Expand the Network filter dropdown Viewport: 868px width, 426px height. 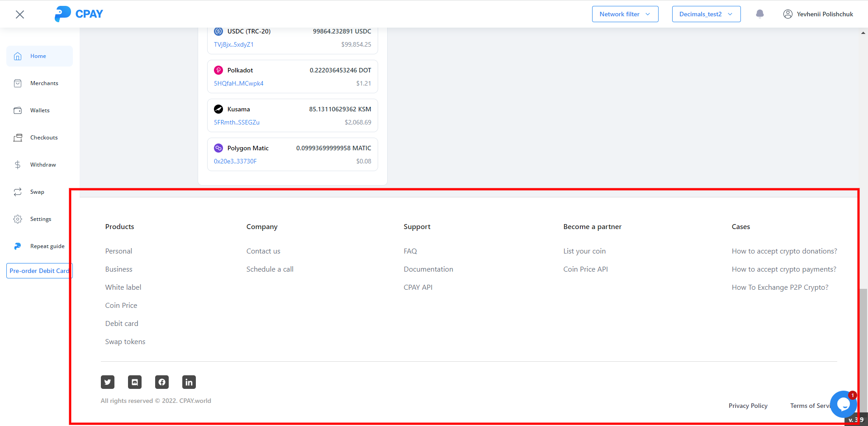[625, 14]
